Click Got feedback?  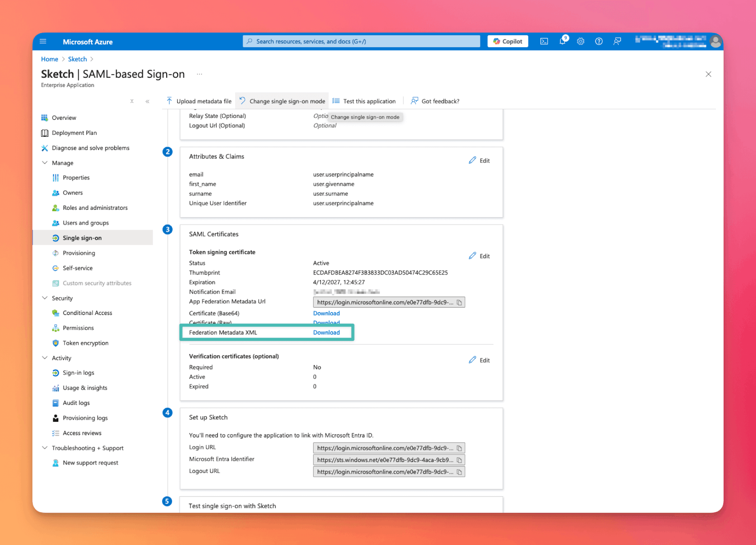(435, 101)
